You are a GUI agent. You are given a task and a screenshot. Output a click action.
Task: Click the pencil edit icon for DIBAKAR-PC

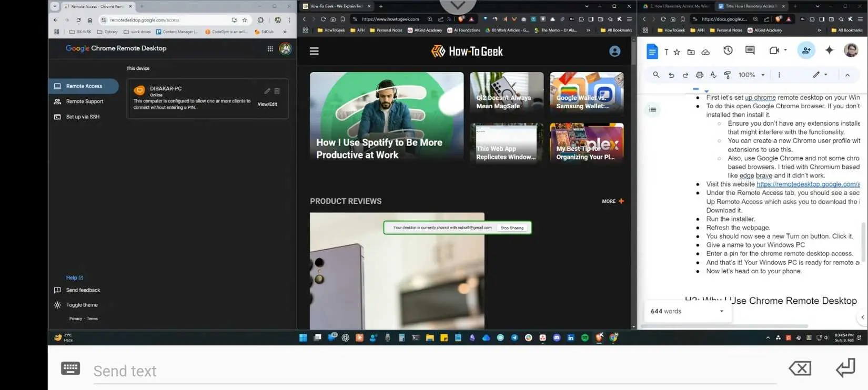[x=267, y=91]
